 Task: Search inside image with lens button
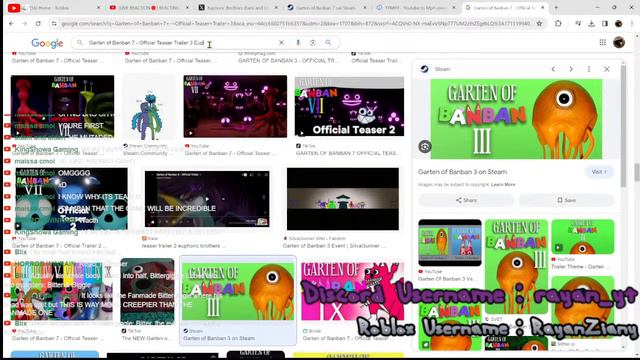tap(425, 147)
